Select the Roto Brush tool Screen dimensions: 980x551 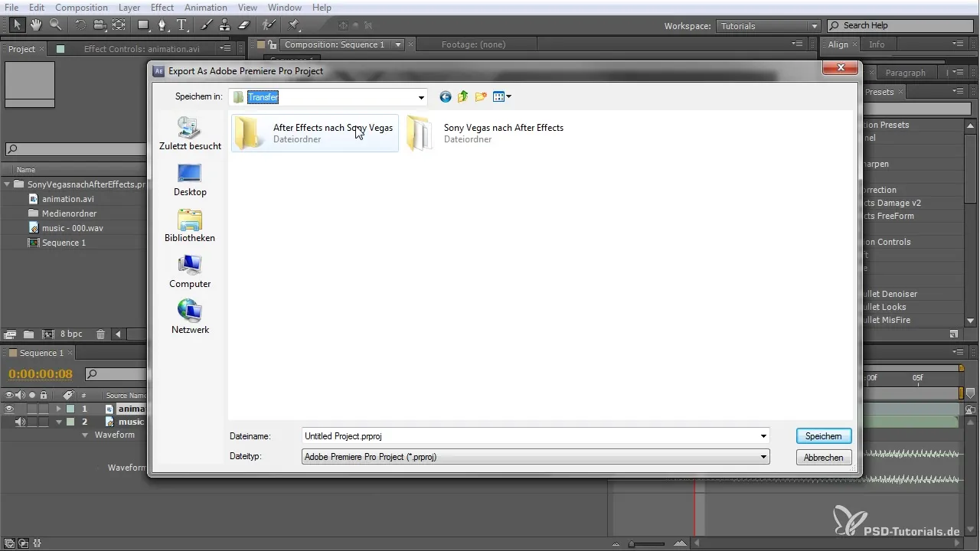point(268,25)
